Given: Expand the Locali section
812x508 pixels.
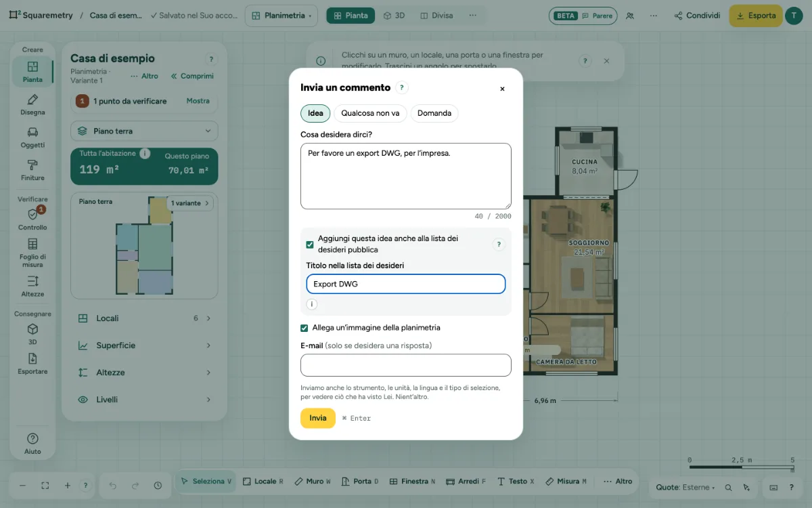Looking at the screenshot, I should coord(144,318).
